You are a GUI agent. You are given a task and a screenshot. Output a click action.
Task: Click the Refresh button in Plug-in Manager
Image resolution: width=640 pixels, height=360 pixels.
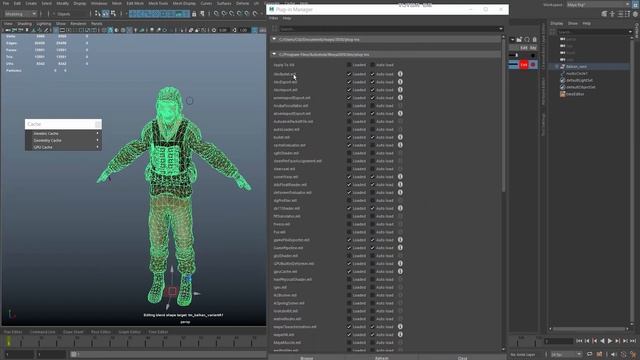(382, 358)
